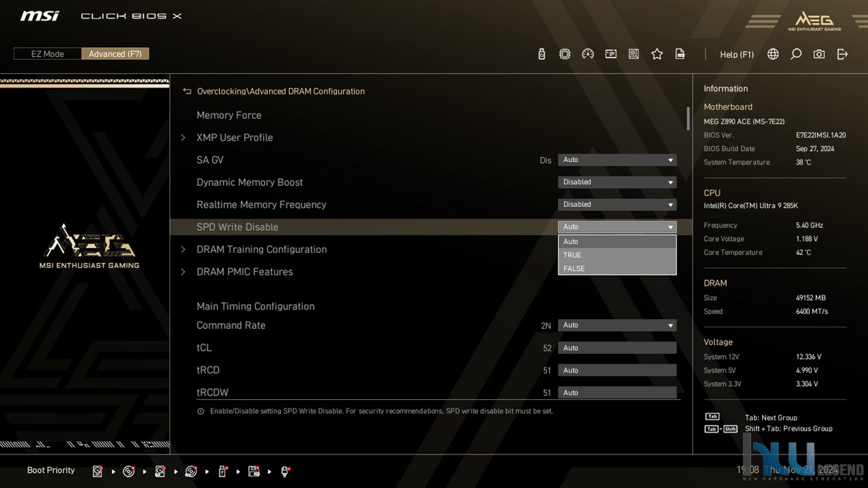Open the Command Rate dropdown
Image resolution: width=868 pixels, height=488 pixels.
tap(617, 325)
